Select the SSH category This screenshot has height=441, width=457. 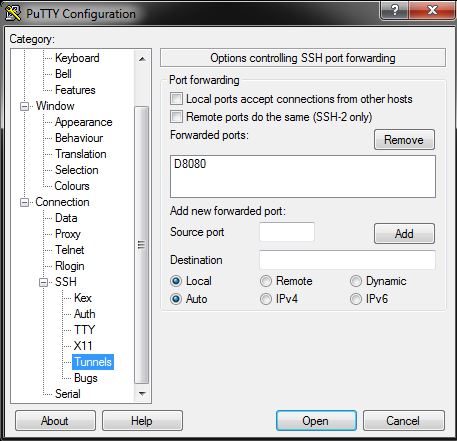66,282
